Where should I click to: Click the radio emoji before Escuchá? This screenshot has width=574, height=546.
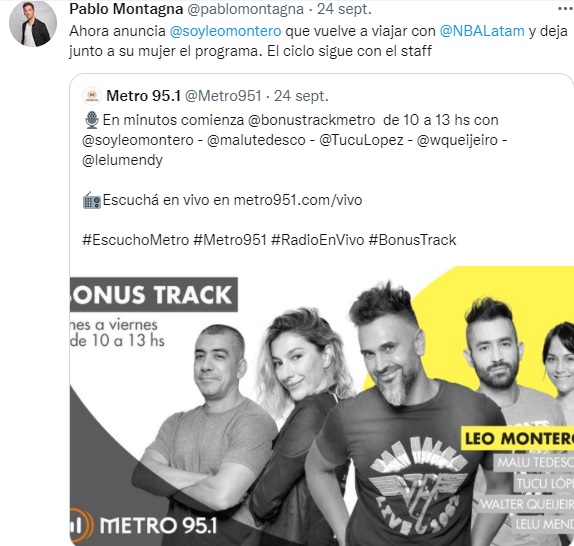92,200
